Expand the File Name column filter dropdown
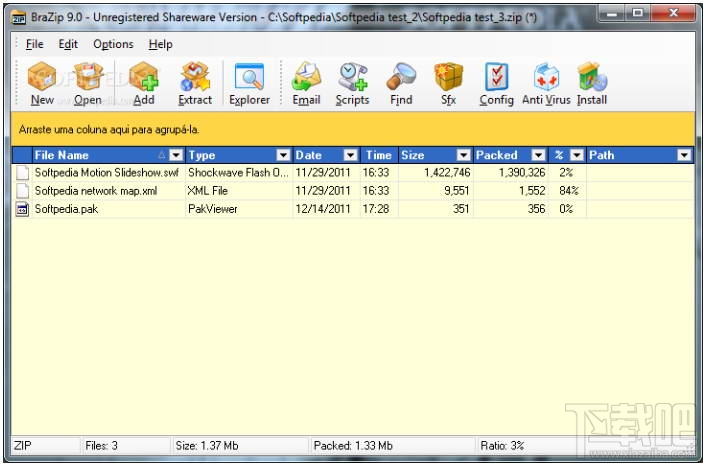This screenshot has height=464, width=705. [x=176, y=156]
